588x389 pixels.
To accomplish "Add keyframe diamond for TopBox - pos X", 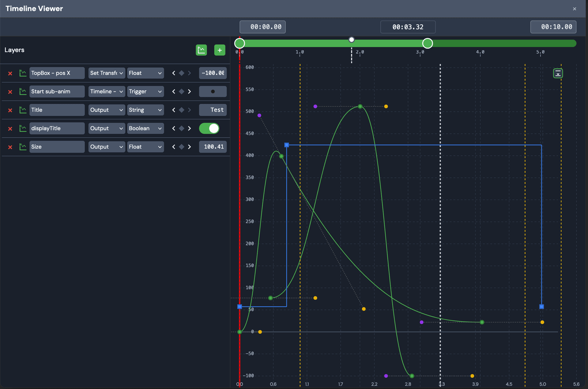I will (182, 73).
